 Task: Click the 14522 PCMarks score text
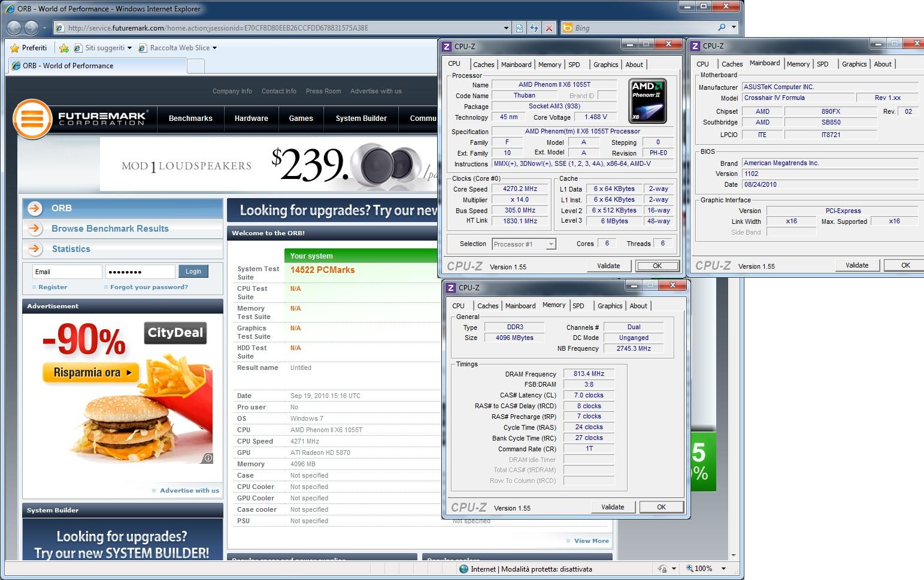322,270
